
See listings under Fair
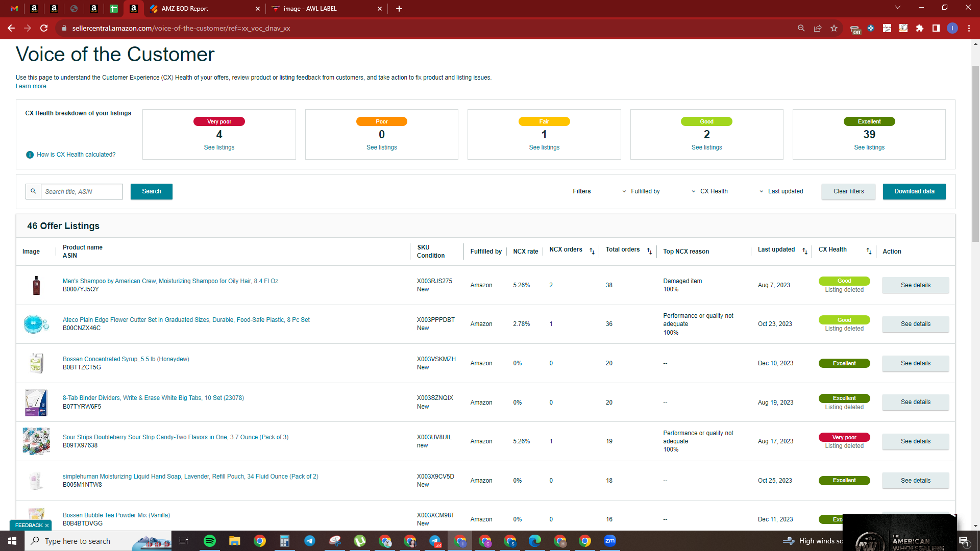tap(544, 147)
